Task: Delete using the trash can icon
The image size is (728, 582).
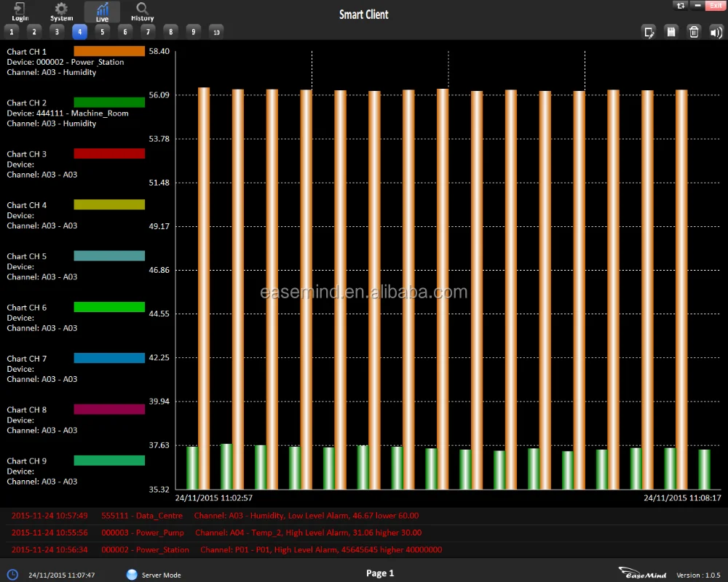Action: pyautogui.click(x=694, y=31)
